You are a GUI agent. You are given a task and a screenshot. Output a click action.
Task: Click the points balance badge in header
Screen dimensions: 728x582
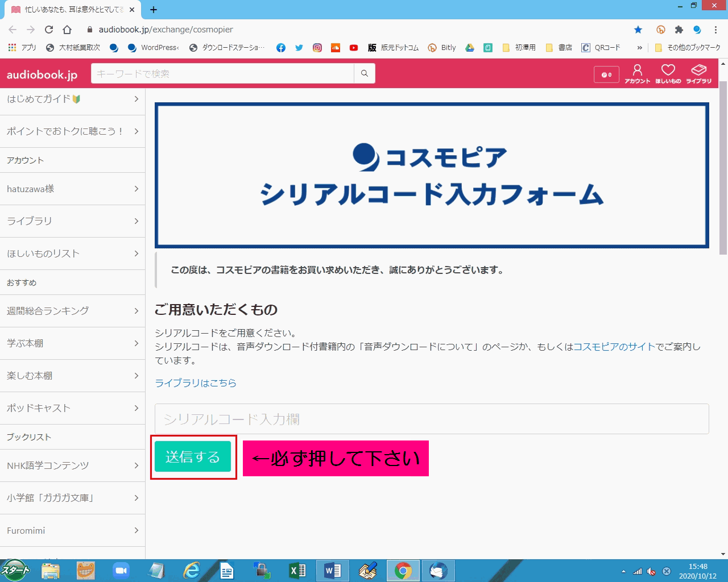[606, 74]
